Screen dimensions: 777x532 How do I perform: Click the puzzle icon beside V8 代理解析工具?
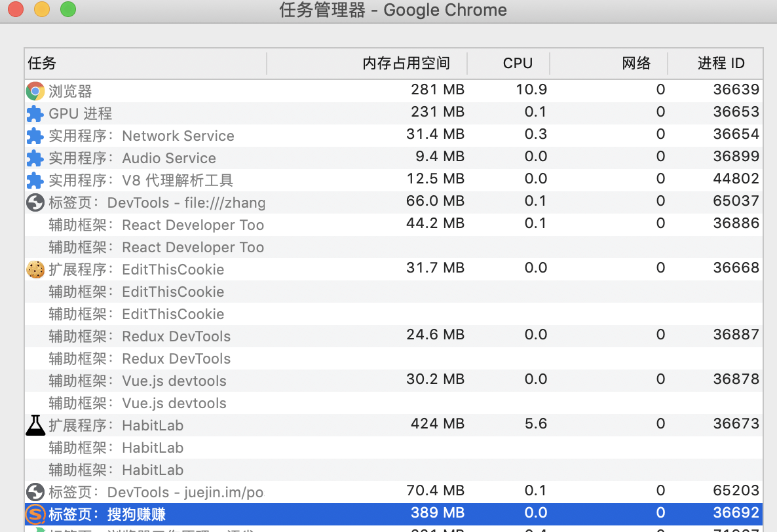pyautogui.click(x=35, y=180)
